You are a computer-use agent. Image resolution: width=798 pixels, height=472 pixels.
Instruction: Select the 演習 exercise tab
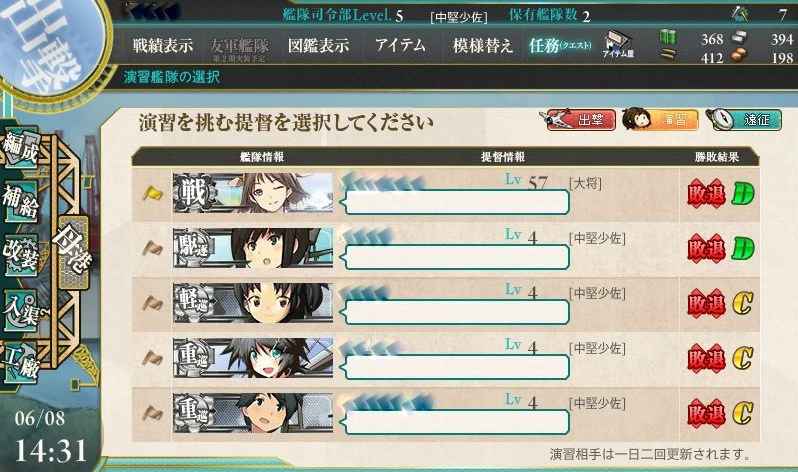coord(660,120)
